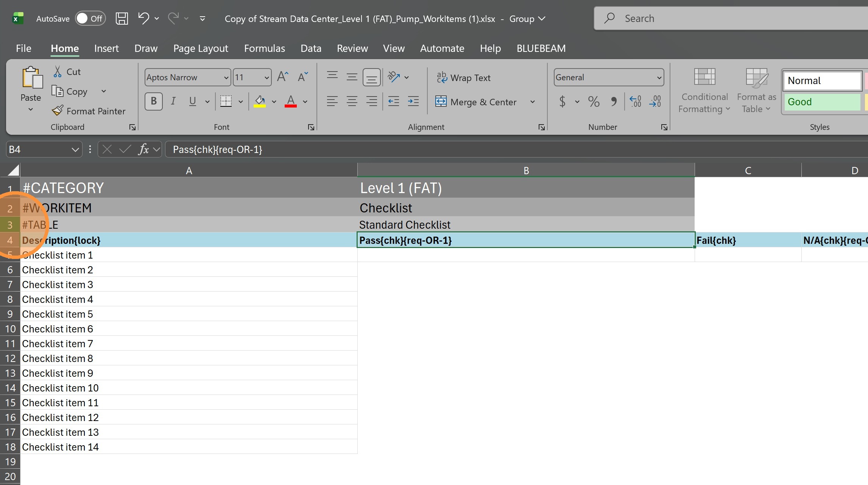Viewport: 868px width, 485px height.
Task: Open Merge & Center options arrow
Action: [x=533, y=102]
